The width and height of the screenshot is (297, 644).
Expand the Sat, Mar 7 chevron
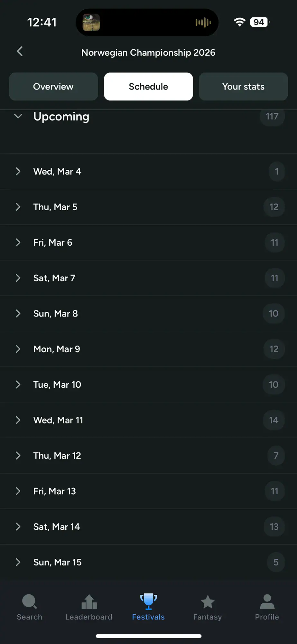point(18,278)
